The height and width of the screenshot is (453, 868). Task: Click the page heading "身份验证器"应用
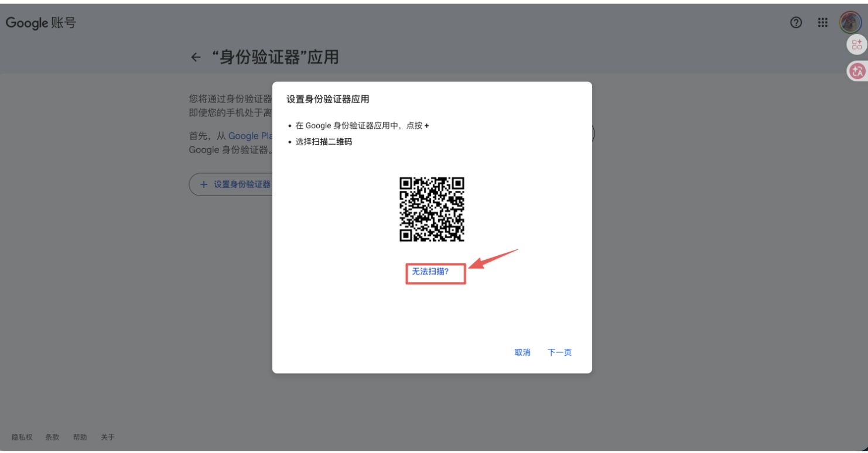(275, 57)
